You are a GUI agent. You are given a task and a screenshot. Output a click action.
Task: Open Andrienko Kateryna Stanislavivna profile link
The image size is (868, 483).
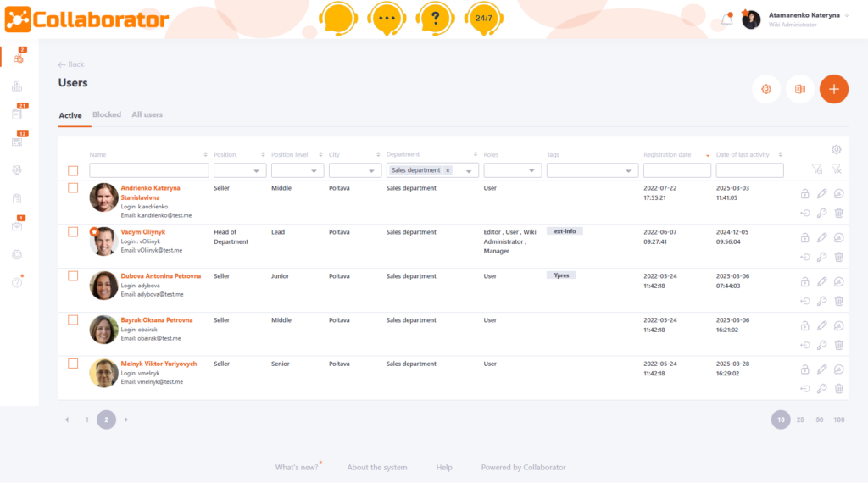151,192
